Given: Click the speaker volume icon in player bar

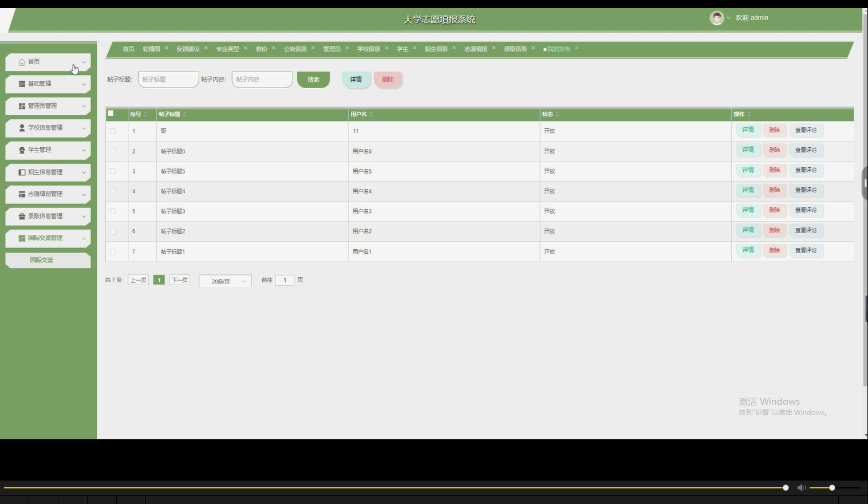Looking at the screenshot, I should pos(801,487).
